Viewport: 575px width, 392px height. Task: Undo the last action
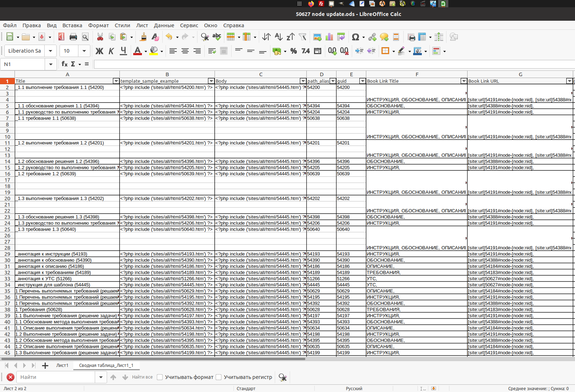pos(169,37)
